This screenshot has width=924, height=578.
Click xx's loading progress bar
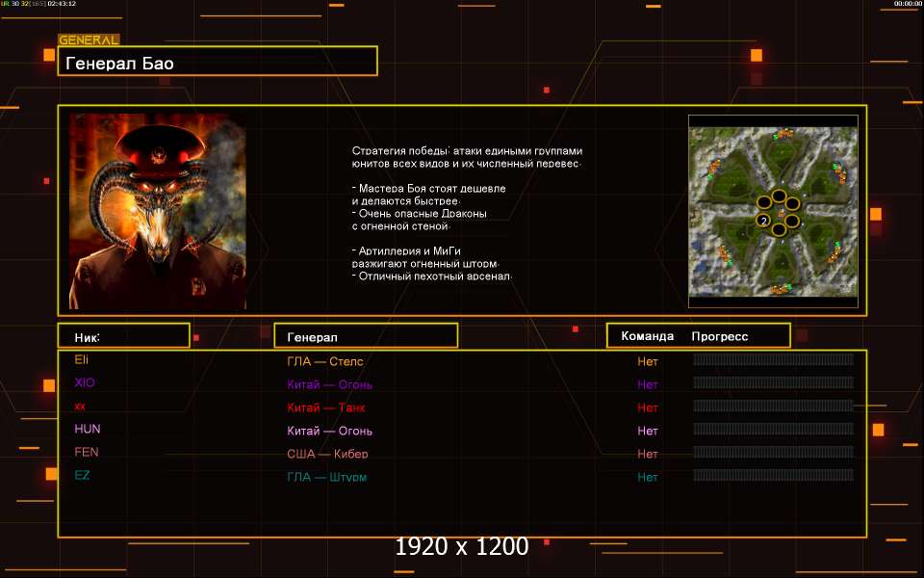[773, 406]
